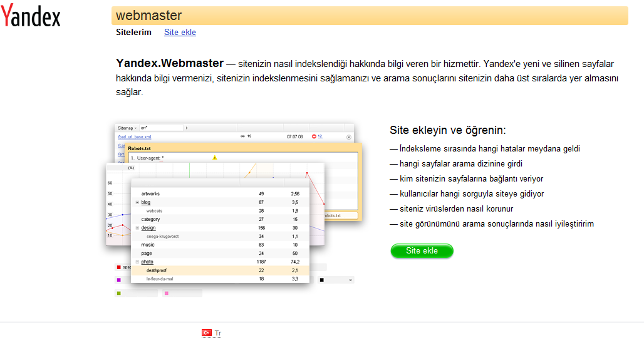Click the Yandex logo
The image size is (644, 338).
click(31, 15)
